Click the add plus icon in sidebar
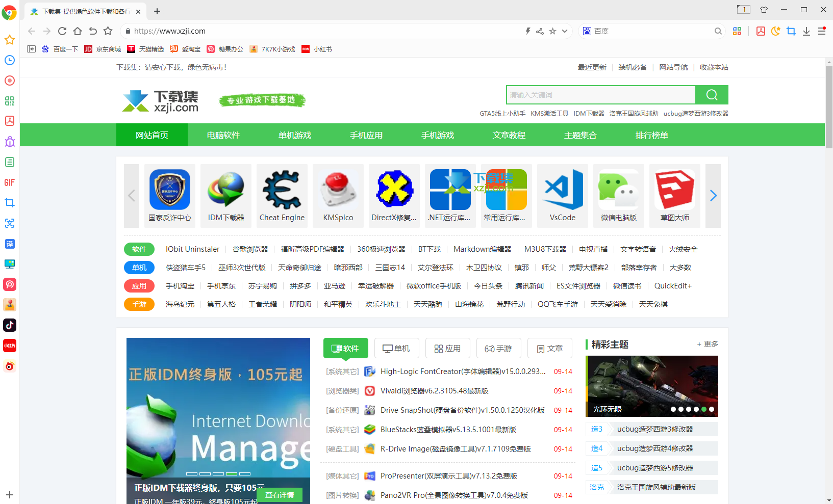Screen dimensions: 833x504 click(10, 495)
